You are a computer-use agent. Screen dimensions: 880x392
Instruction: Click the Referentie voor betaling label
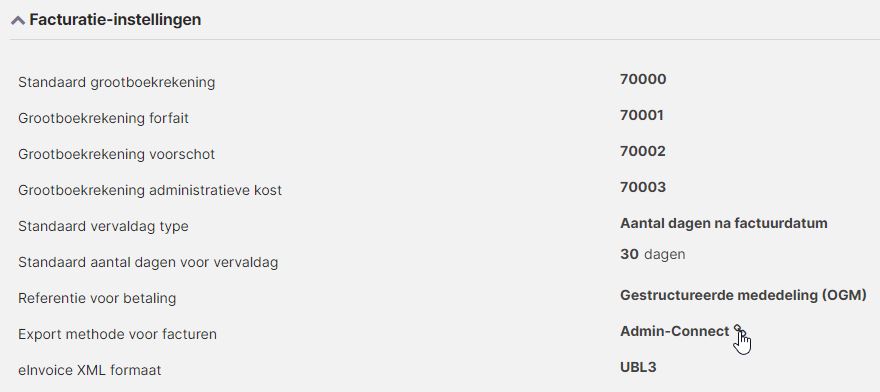pyautogui.click(x=97, y=298)
